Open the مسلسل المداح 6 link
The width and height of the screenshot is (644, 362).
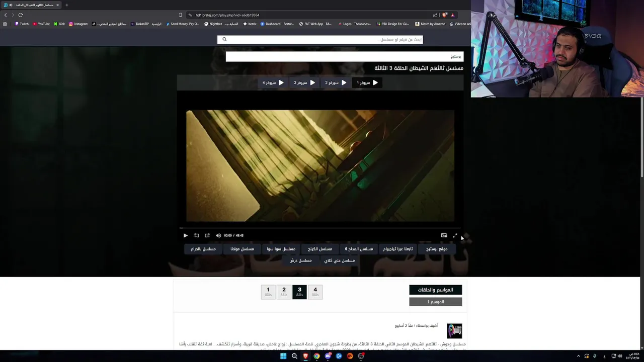[359, 249]
